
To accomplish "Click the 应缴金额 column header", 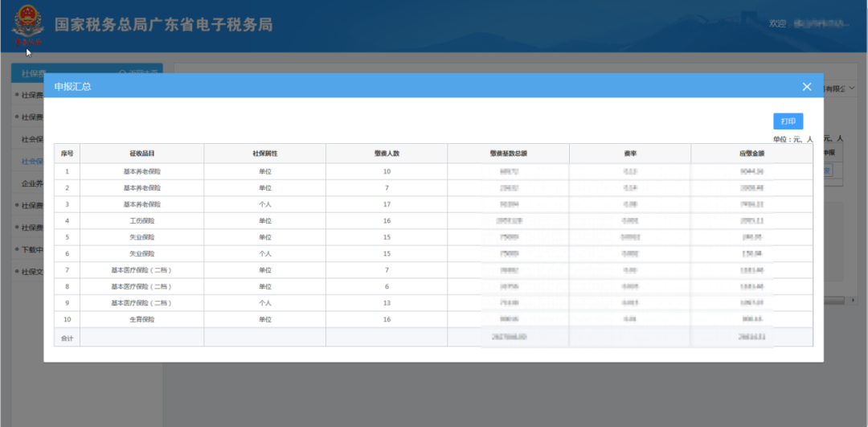I will point(751,154).
